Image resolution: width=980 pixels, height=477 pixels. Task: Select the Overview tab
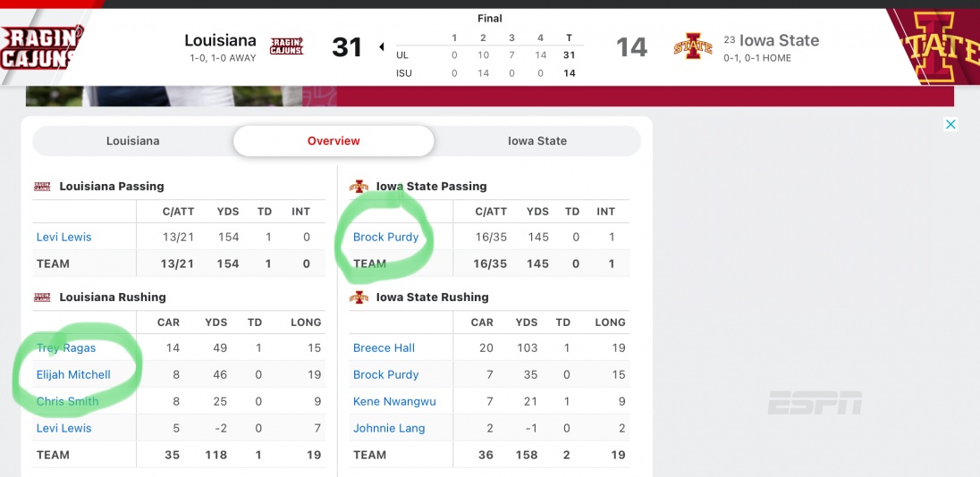coord(334,141)
